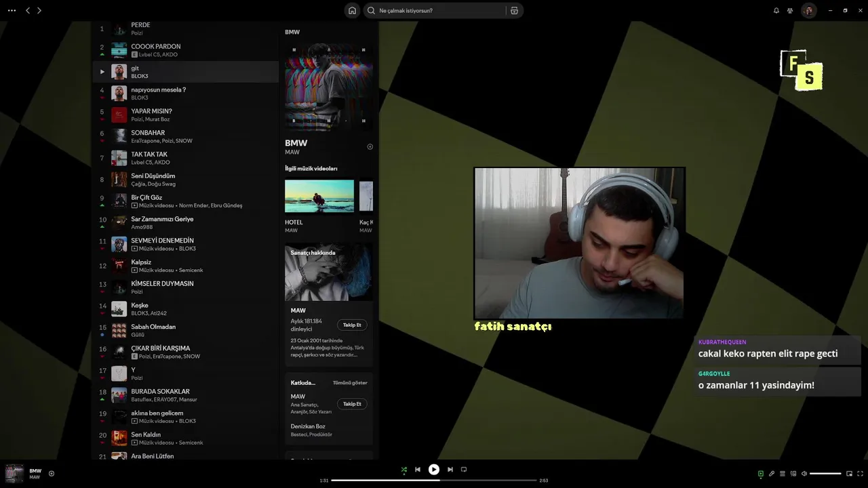Open the friend activity icon
Image resolution: width=868 pixels, height=488 pixels.
[790, 10]
